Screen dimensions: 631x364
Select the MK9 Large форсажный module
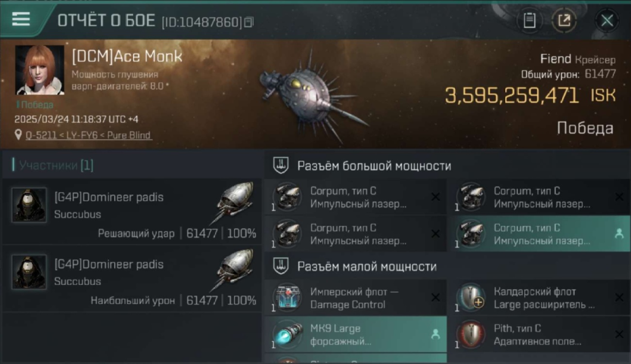(355, 334)
